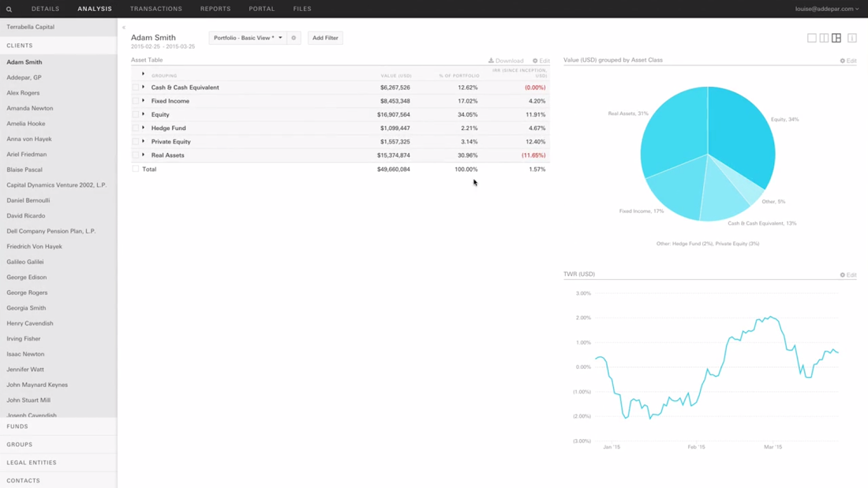Download the Asset Table
The width and height of the screenshot is (868, 488).
506,61
